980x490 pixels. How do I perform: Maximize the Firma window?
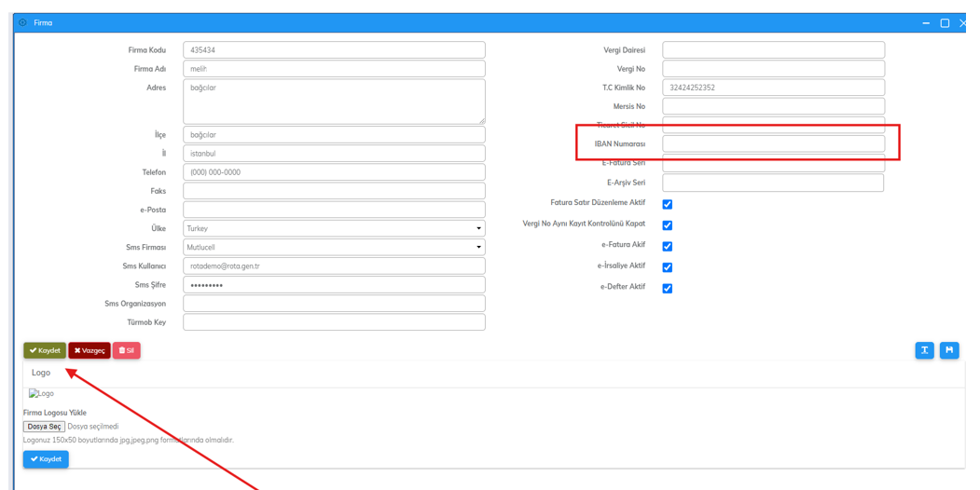pyautogui.click(x=945, y=22)
